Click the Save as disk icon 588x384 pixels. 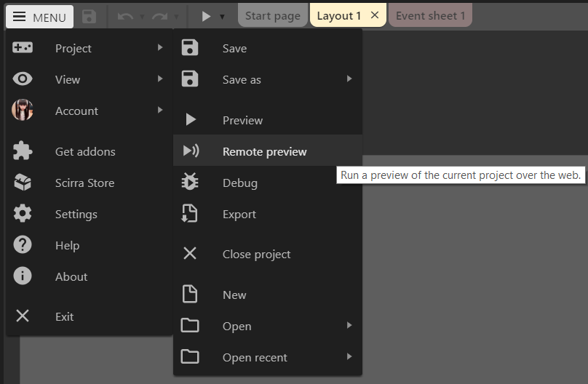coord(190,79)
